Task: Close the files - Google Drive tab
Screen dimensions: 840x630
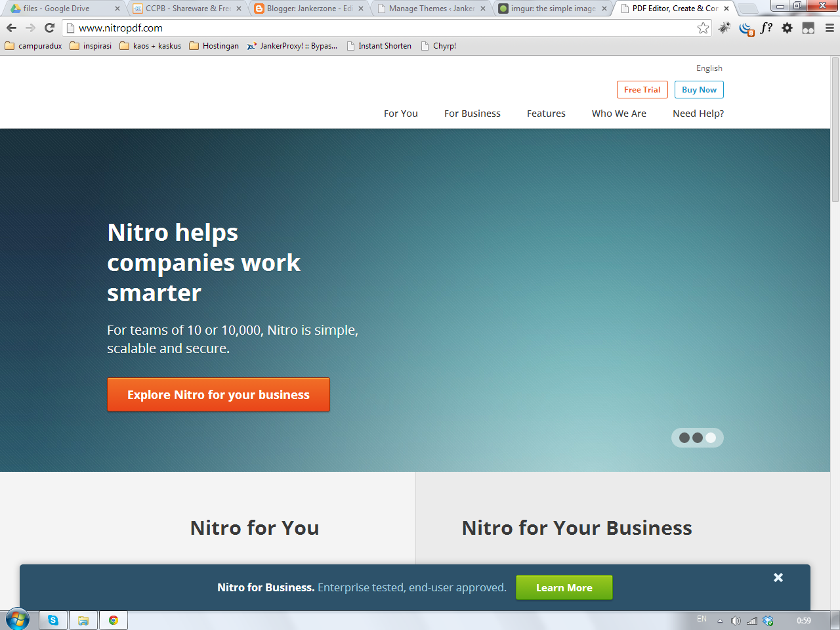Action: pos(117,9)
